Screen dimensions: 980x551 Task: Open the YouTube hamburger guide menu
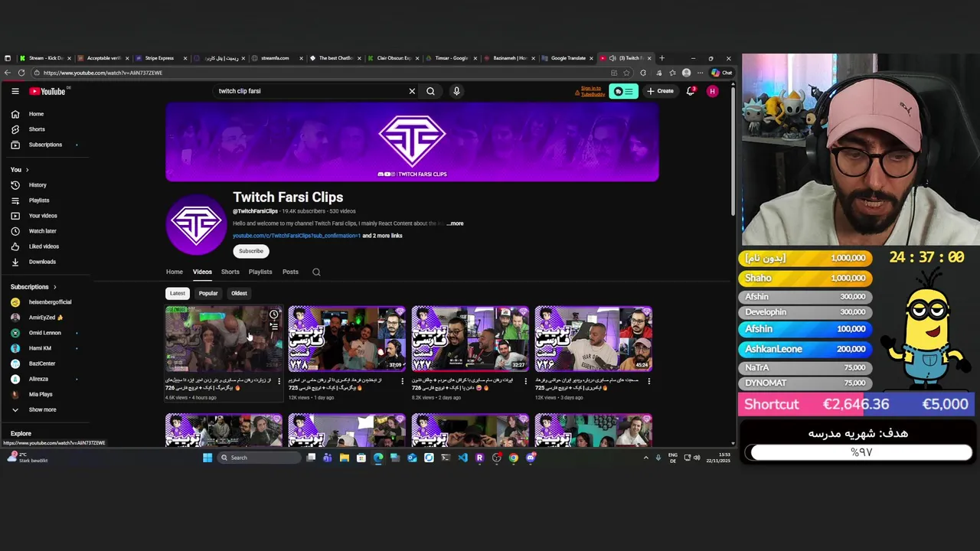15,91
